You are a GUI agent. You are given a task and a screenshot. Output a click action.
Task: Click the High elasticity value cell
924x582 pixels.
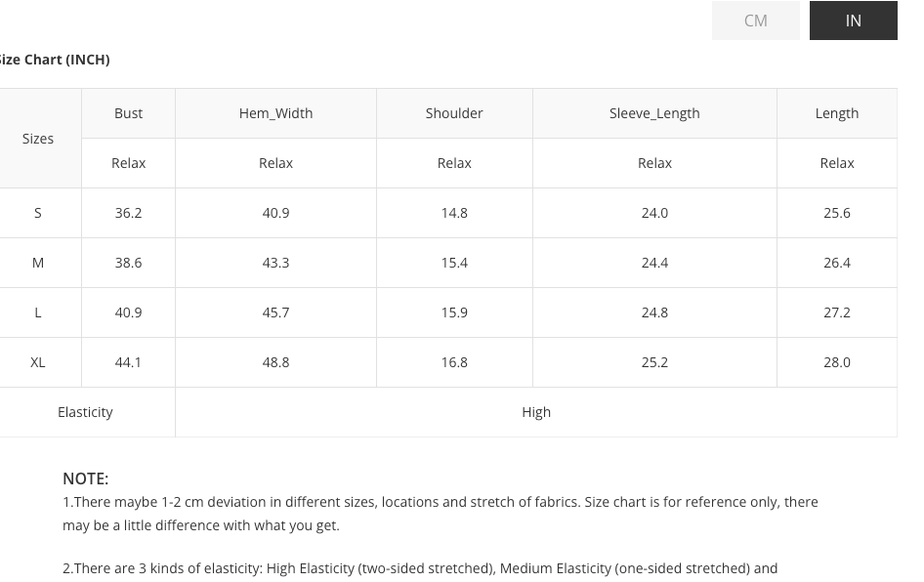coord(536,412)
